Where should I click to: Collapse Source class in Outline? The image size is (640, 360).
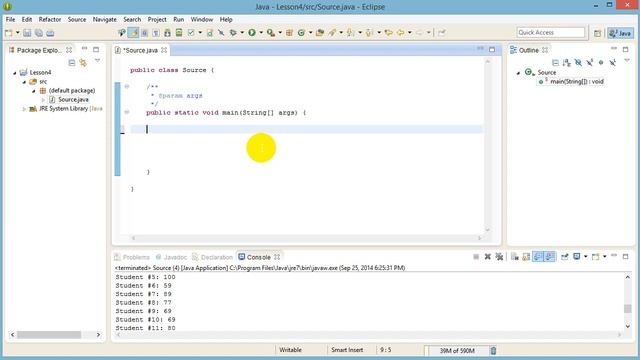coord(518,73)
